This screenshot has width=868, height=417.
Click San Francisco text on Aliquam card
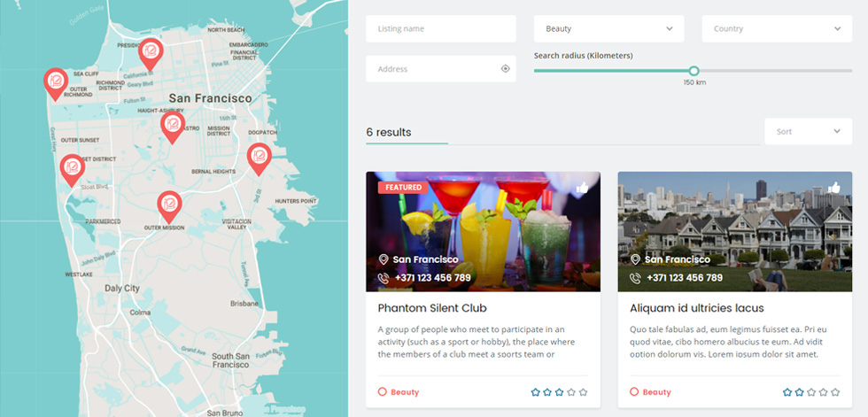[x=678, y=259]
